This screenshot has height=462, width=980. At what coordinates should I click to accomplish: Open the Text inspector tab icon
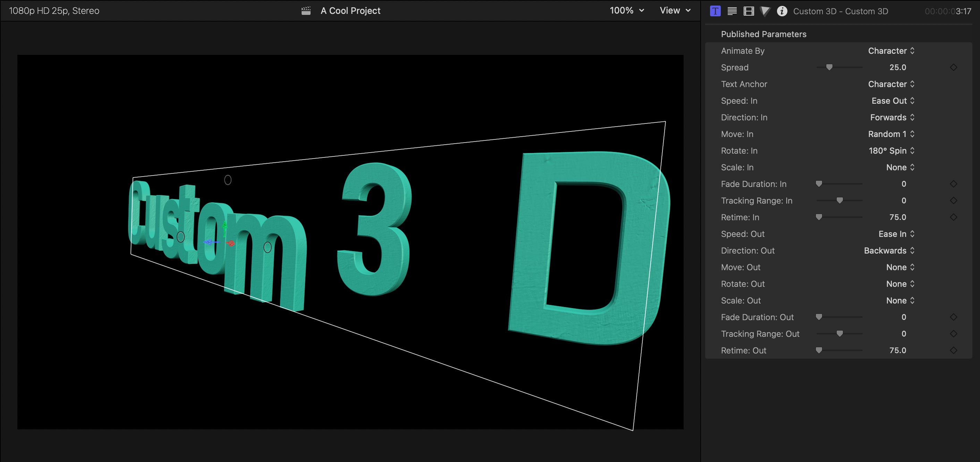tap(732, 11)
